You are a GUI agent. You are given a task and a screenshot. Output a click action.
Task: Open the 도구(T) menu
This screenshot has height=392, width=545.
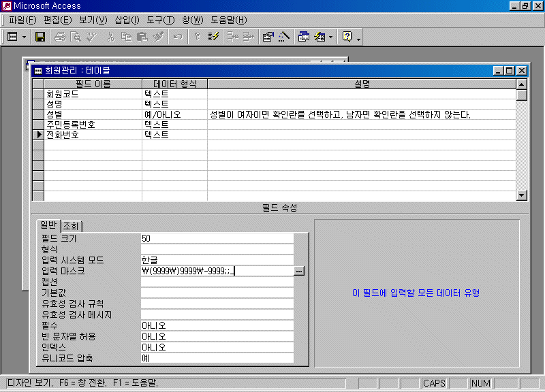point(160,20)
